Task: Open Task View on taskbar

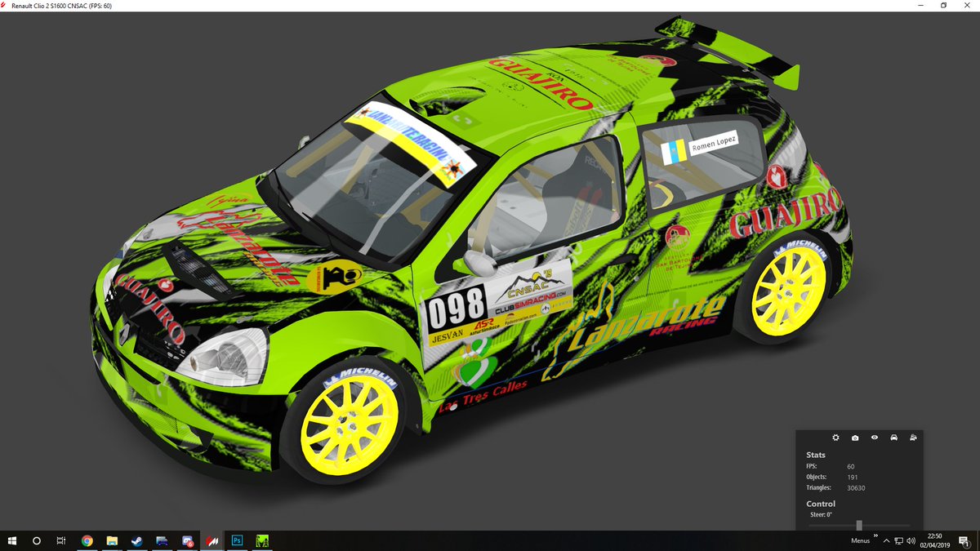Action: pos(61,540)
